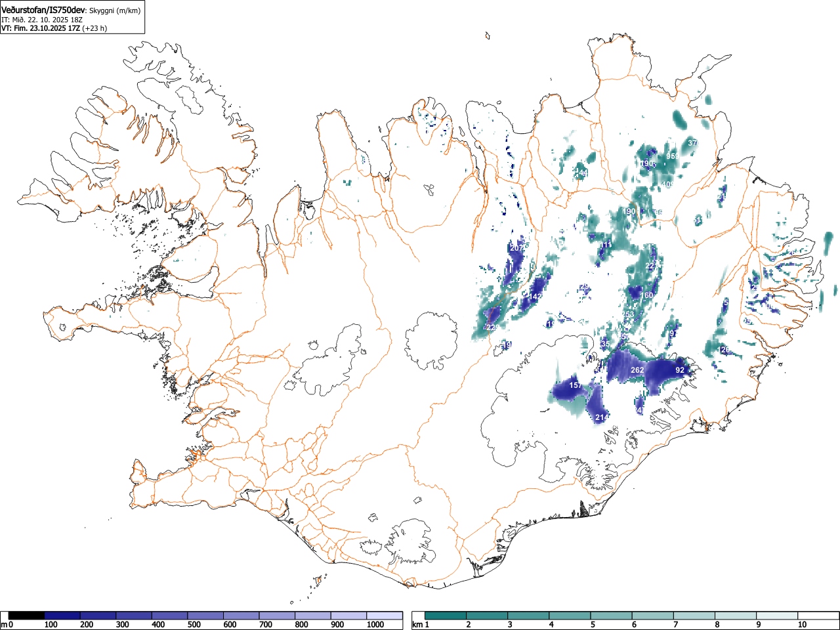Click the '207' visibility value on the map
840x630 pixels.
click(x=516, y=248)
